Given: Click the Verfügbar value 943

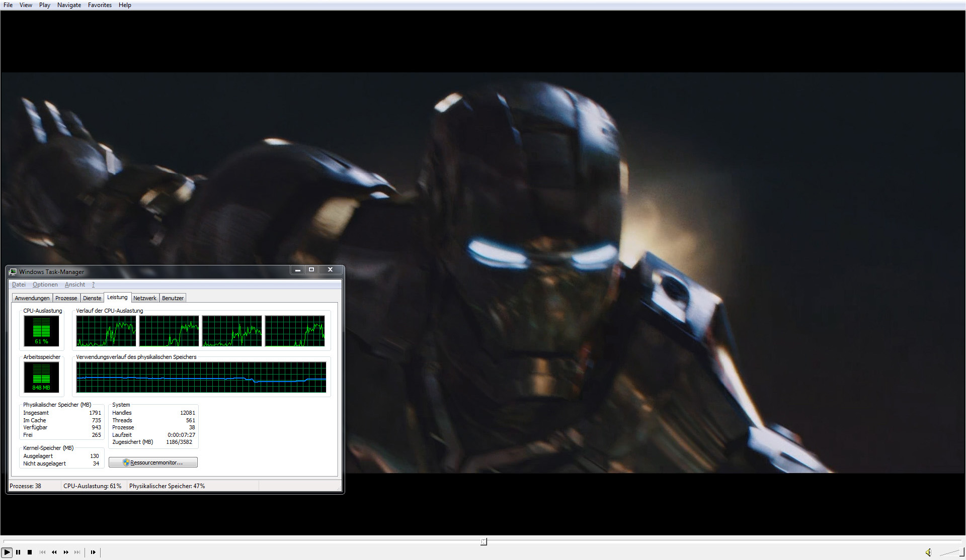Looking at the screenshot, I should pos(96,427).
